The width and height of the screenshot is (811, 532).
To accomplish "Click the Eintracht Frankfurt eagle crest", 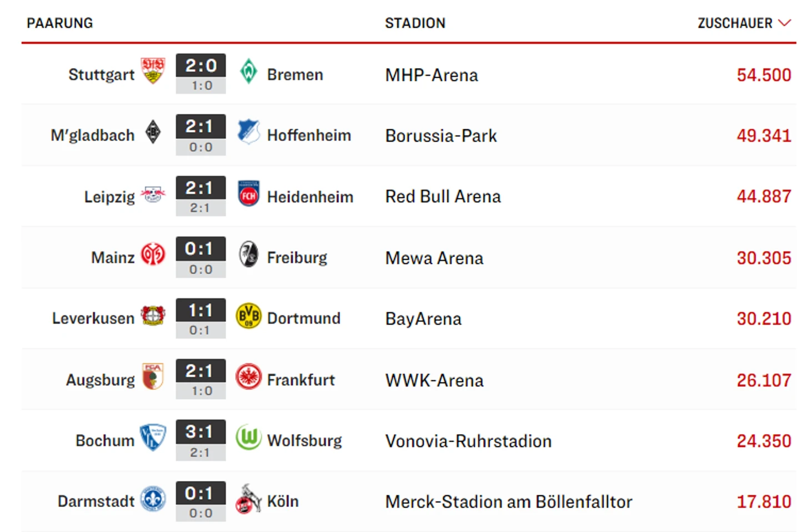I will click(248, 377).
